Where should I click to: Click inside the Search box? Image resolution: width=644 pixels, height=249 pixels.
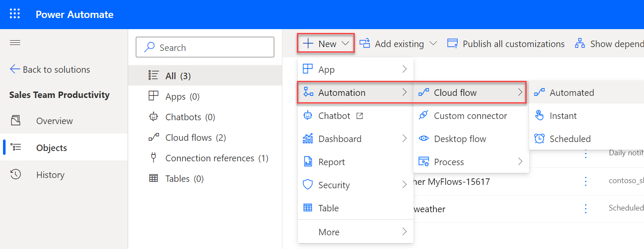point(205,47)
